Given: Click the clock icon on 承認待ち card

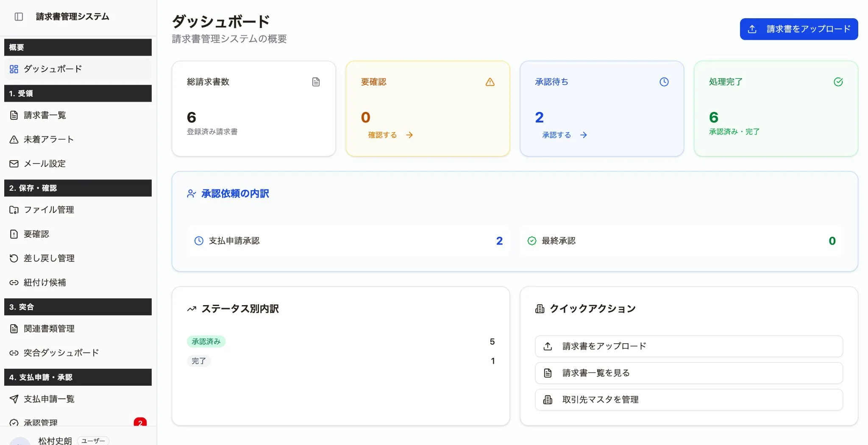Looking at the screenshot, I should coord(664,82).
